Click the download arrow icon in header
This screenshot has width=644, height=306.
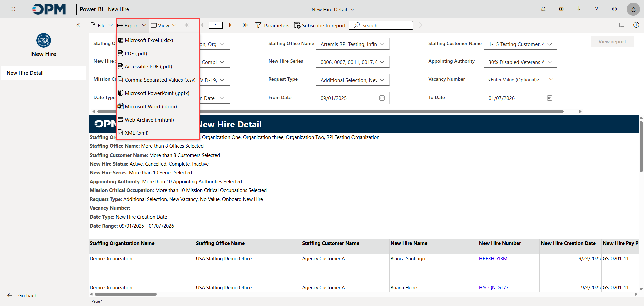coord(579,9)
